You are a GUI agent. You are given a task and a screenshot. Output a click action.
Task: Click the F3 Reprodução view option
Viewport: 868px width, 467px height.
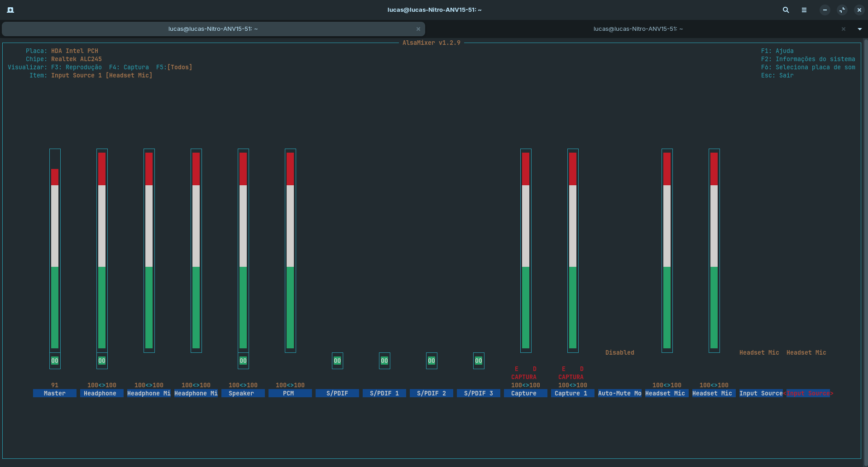(77, 67)
